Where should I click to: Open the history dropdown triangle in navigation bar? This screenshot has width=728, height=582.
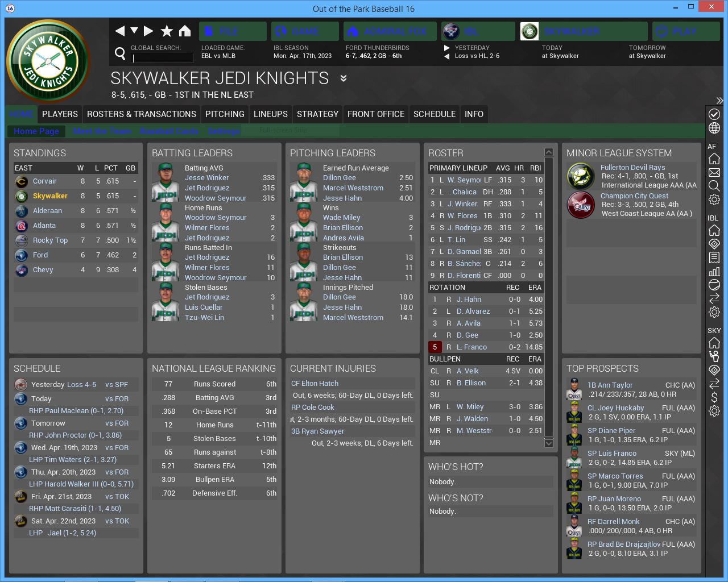click(134, 31)
